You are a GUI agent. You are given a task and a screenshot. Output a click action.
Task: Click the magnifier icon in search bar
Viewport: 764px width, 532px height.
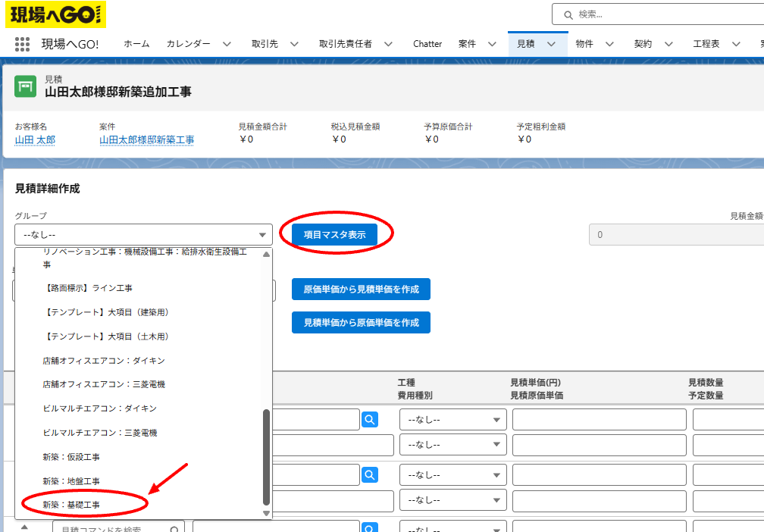pos(568,15)
